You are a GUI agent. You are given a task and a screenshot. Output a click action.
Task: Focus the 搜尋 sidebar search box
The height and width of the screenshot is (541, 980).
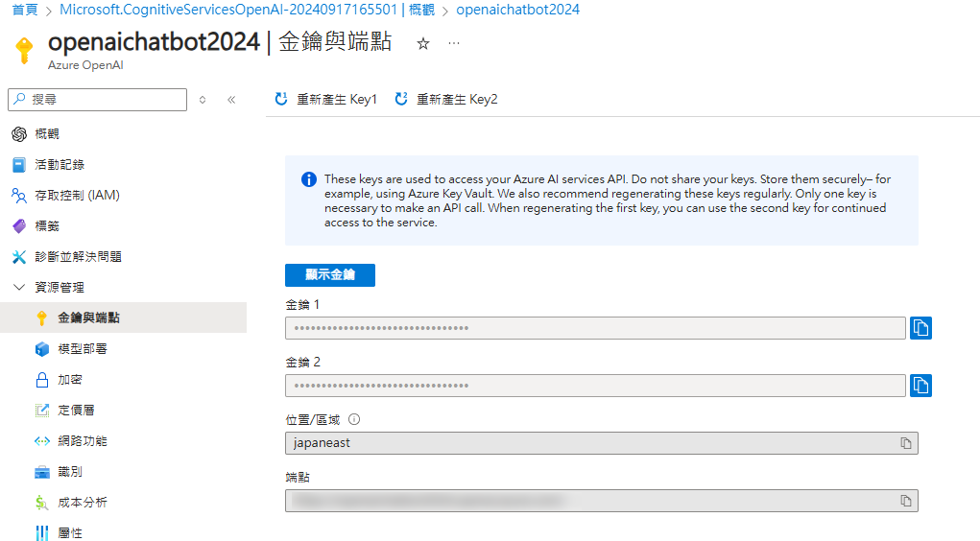[98, 100]
